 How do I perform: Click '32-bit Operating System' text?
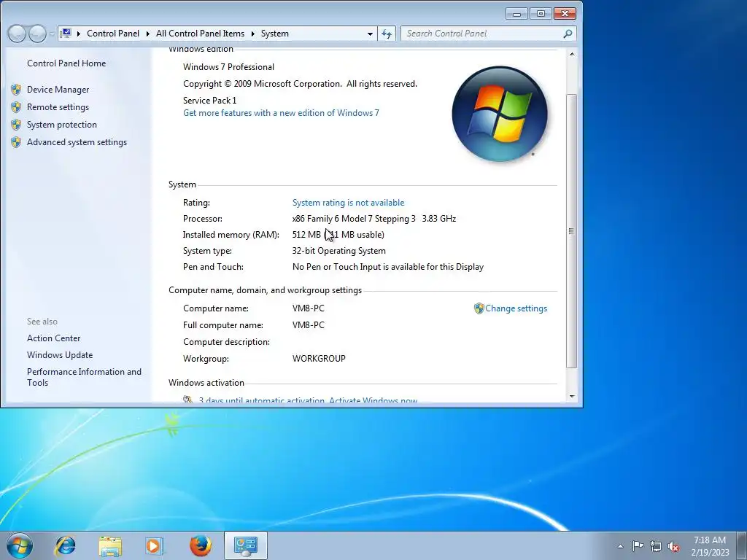coord(339,251)
